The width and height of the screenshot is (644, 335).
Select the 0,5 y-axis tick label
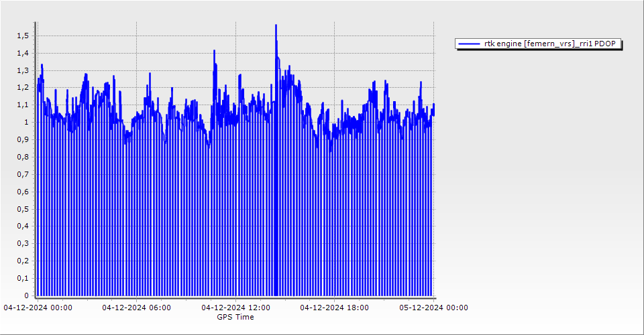coord(26,209)
